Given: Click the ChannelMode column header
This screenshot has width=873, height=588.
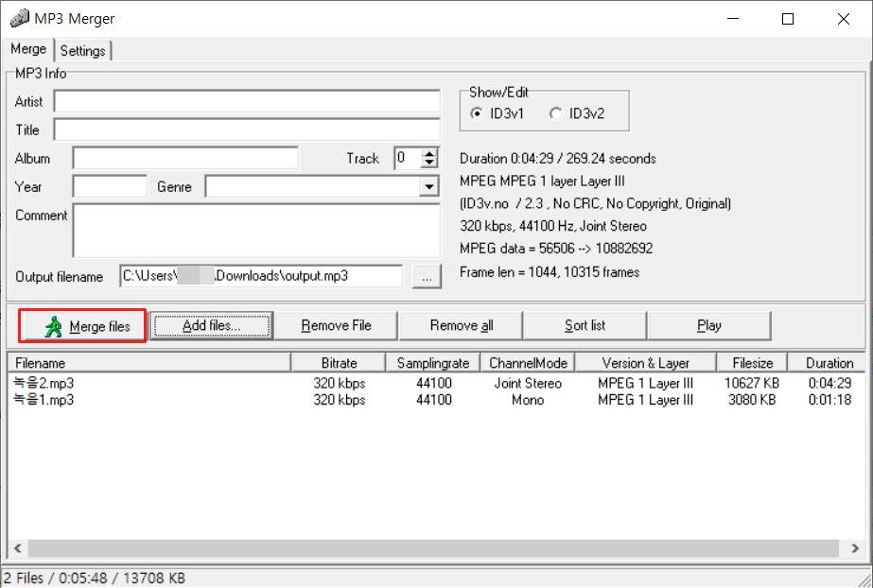Looking at the screenshot, I should tap(527, 363).
